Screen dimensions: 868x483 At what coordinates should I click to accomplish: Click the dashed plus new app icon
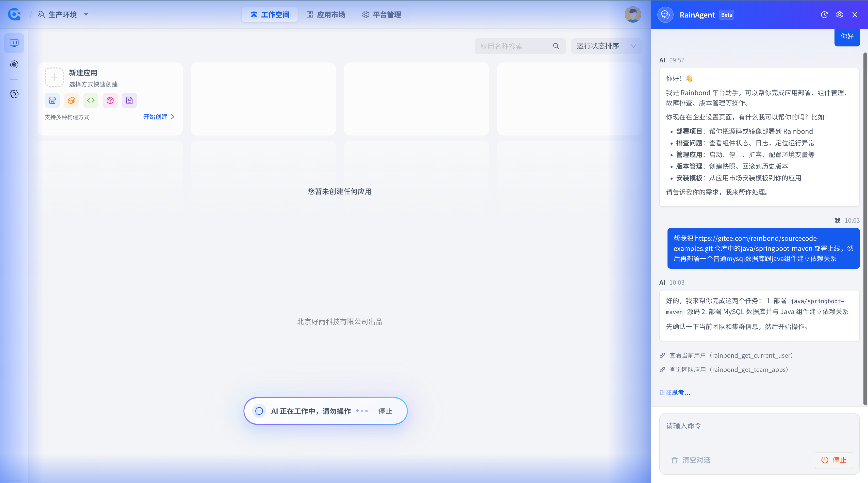click(54, 77)
